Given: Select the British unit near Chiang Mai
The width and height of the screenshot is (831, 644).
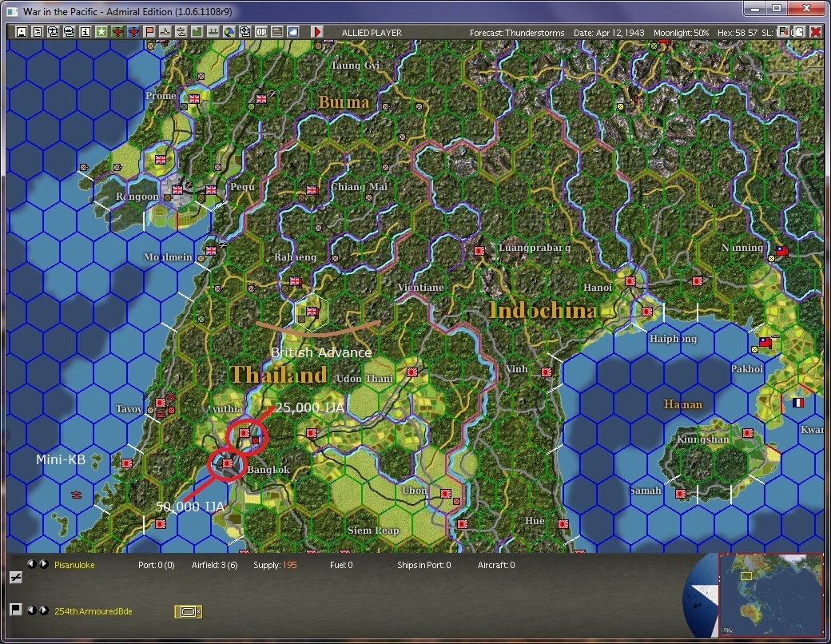Looking at the screenshot, I should point(312,189).
